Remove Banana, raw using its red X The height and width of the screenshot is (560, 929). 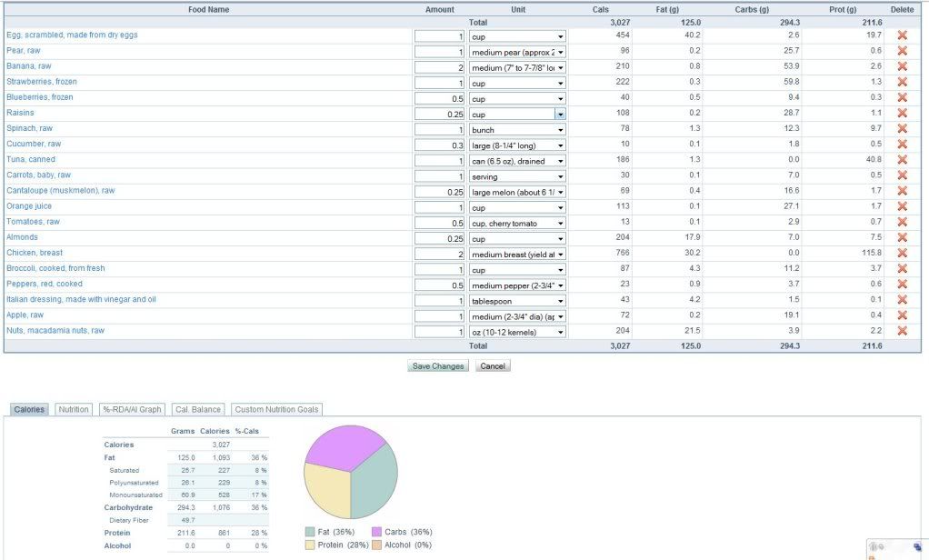click(x=902, y=66)
